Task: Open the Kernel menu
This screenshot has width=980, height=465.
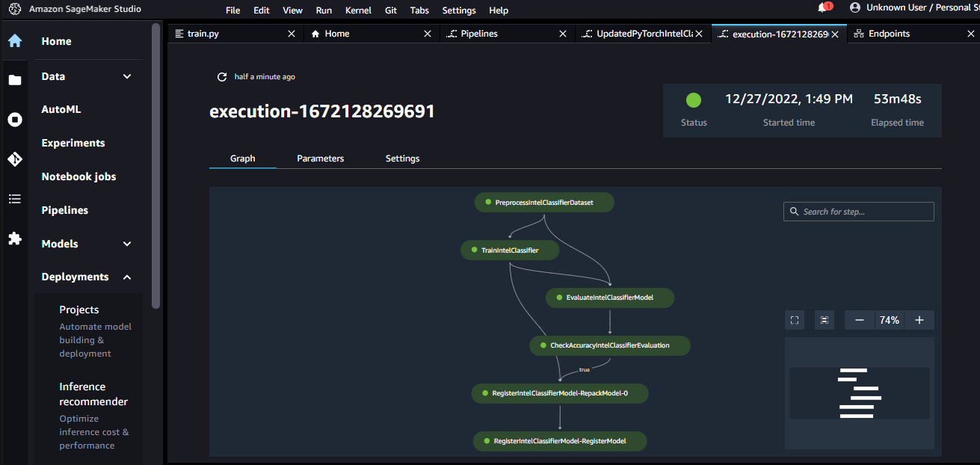Action: (358, 10)
